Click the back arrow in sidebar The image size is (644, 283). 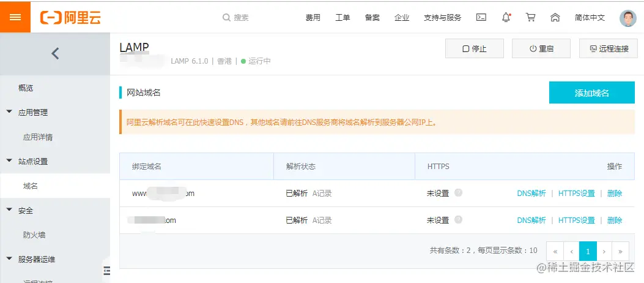tap(55, 53)
